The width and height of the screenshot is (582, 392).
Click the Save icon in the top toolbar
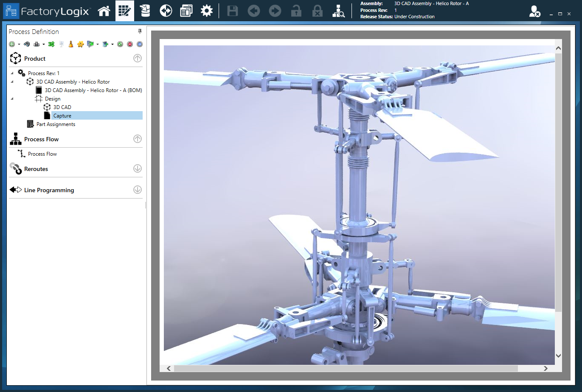pyautogui.click(x=232, y=11)
